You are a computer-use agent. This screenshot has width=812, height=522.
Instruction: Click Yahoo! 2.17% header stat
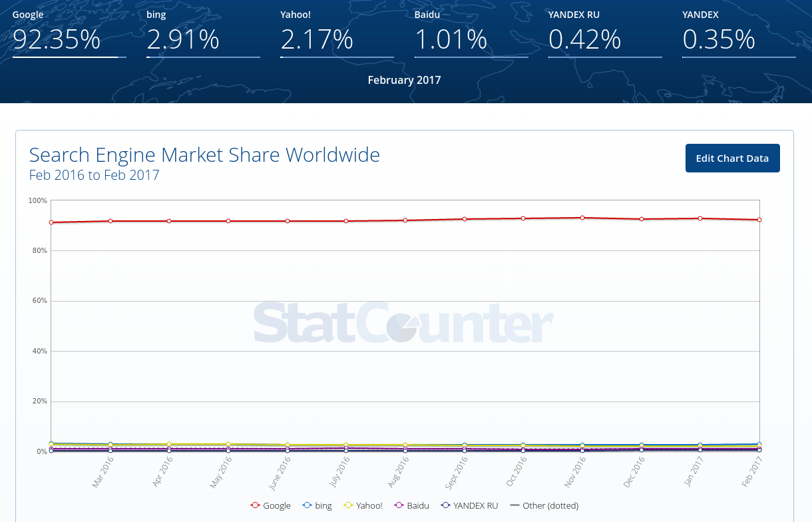317,39
